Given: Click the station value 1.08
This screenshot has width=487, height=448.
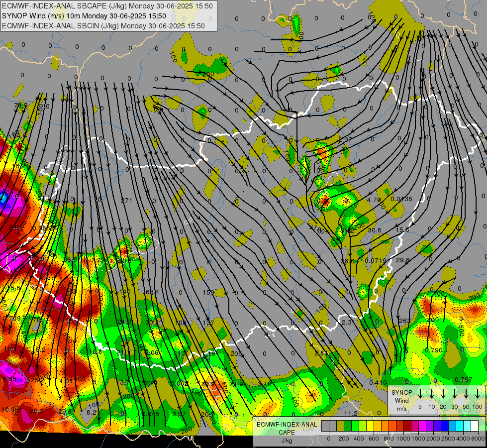Looking at the screenshot, I should [66, 381].
